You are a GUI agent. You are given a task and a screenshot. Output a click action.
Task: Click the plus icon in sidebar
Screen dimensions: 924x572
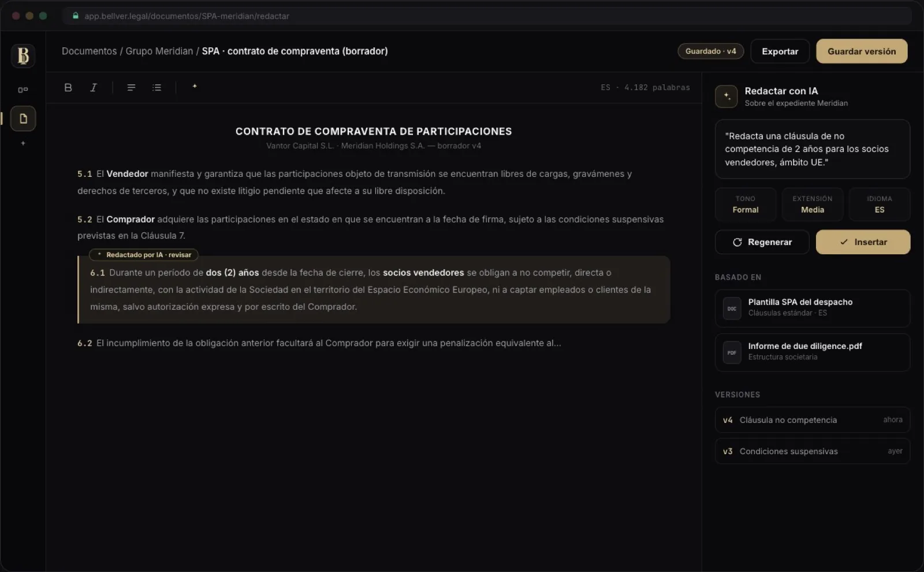click(23, 143)
